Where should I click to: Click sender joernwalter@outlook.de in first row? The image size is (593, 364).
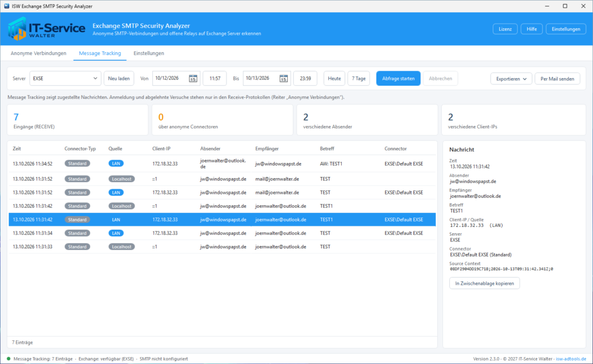223,163
